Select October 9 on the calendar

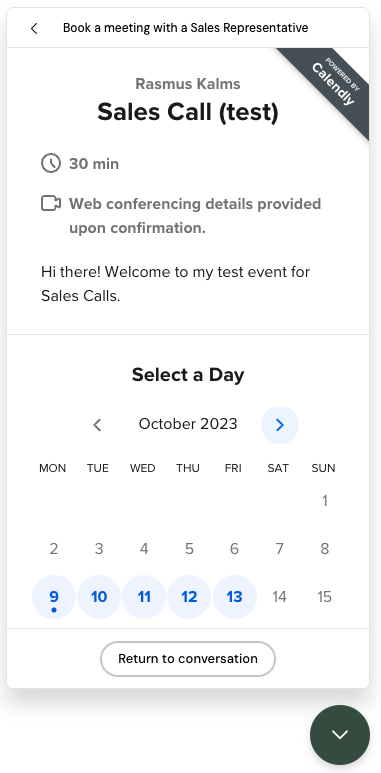pos(54,597)
